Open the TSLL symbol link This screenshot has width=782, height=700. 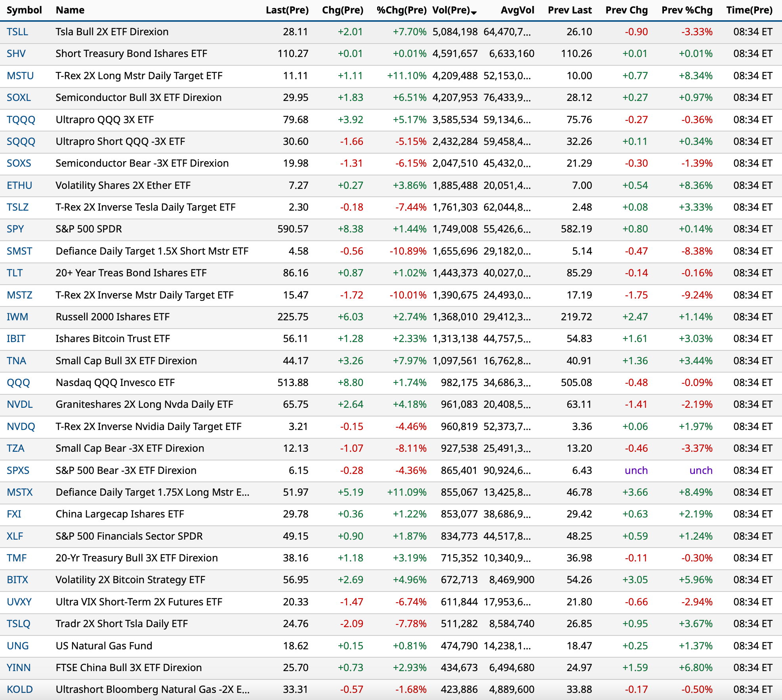pyautogui.click(x=17, y=32)
